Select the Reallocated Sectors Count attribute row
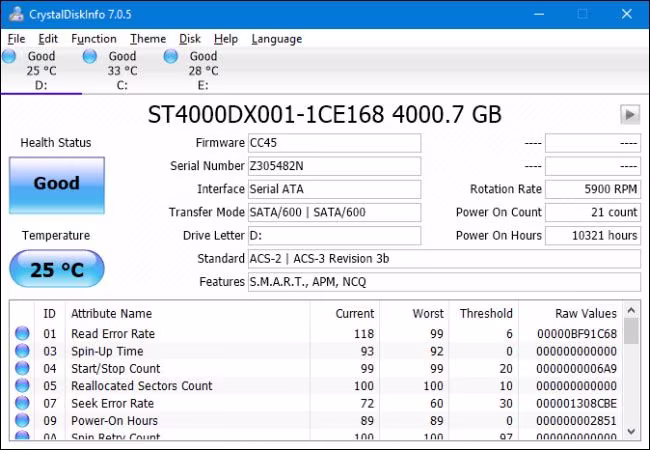Image resolution: width=650 pixels, height=450 pixels. 316,386
